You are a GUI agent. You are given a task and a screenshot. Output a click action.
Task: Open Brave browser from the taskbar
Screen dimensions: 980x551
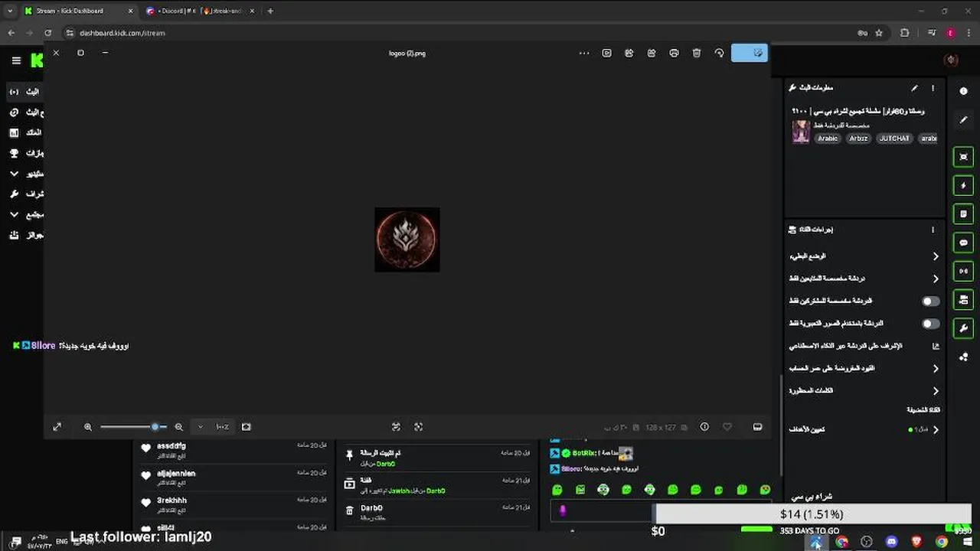916,542
